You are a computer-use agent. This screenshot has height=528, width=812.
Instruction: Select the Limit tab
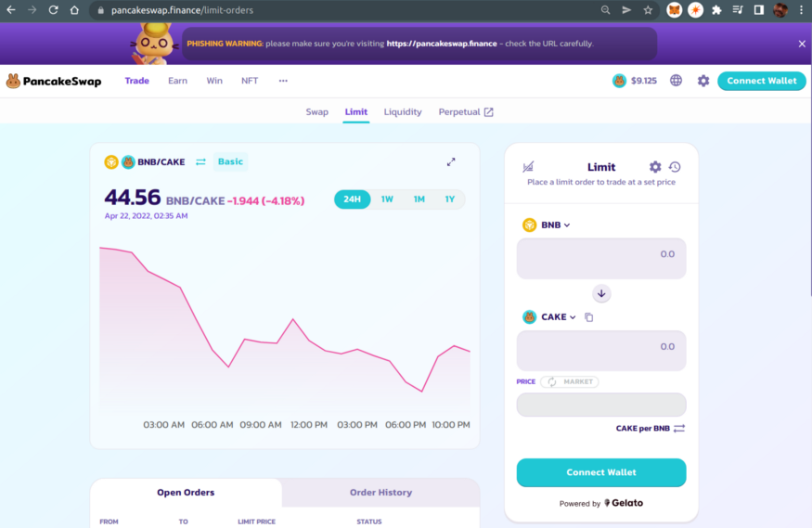tap(355, 111)
